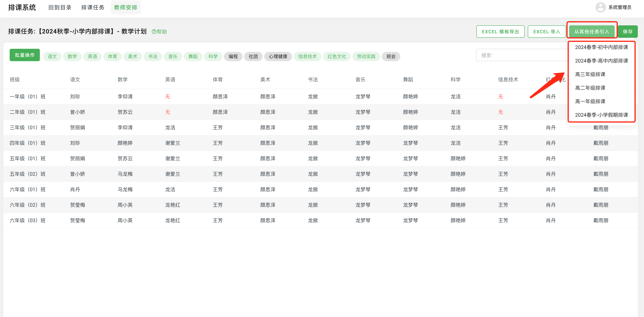
Task: Toggle the 语文 subject filter chip
Action: (52, 57)
